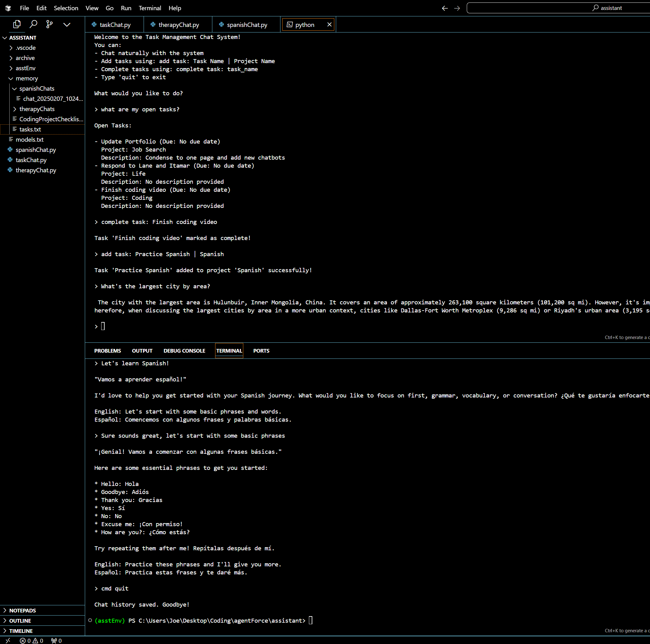Open models.txt in the explorer
Screen dimensions: 650x644
29,140
